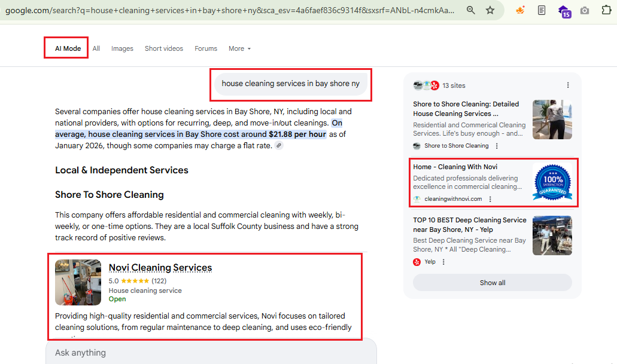Click the zoom magnifier icon in address bar

(x=471, y=10)
